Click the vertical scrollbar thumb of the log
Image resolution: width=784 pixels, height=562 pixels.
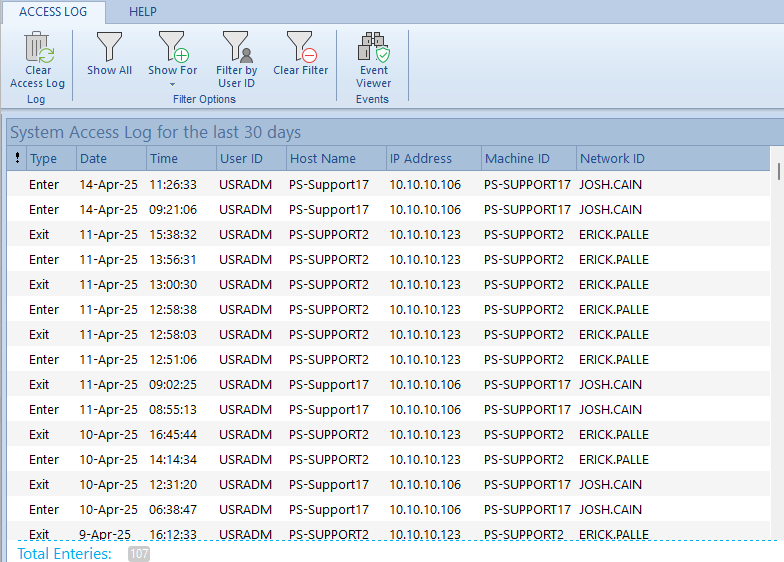(778, 171)
